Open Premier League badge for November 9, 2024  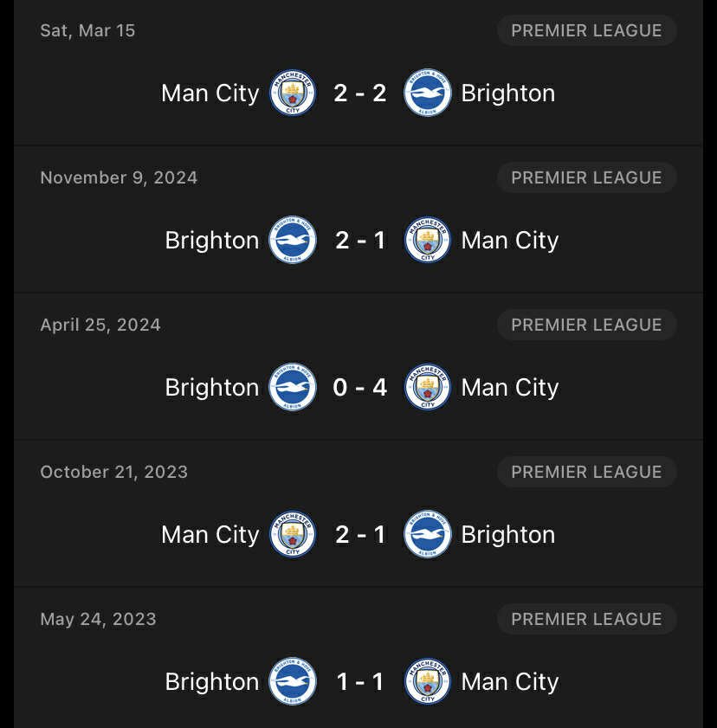(x=586, y=177)
